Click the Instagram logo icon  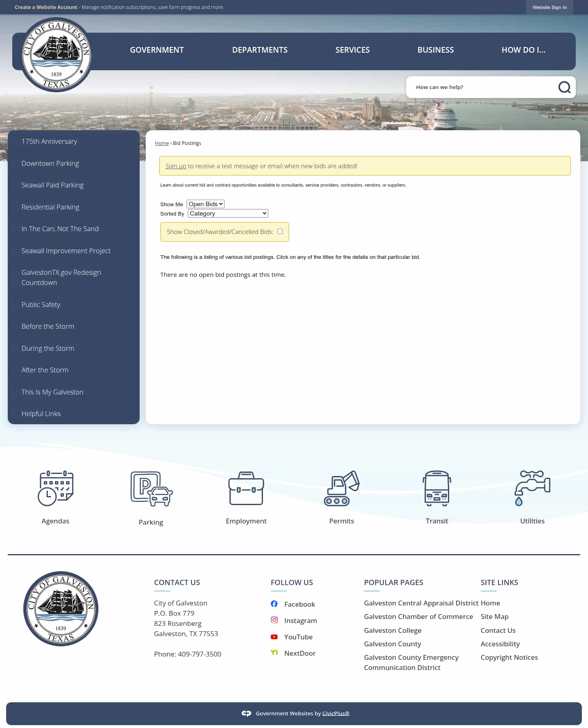[274, 620]
